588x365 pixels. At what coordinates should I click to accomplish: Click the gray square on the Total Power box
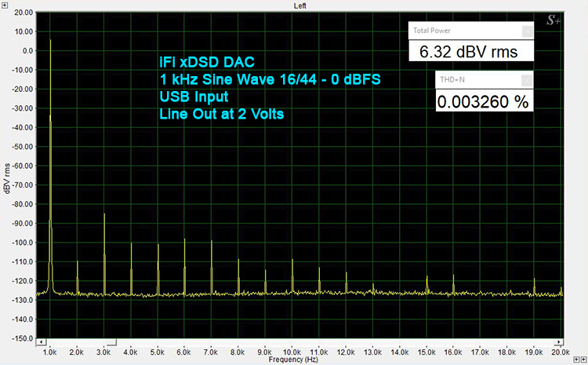click(x=527, y=31)
